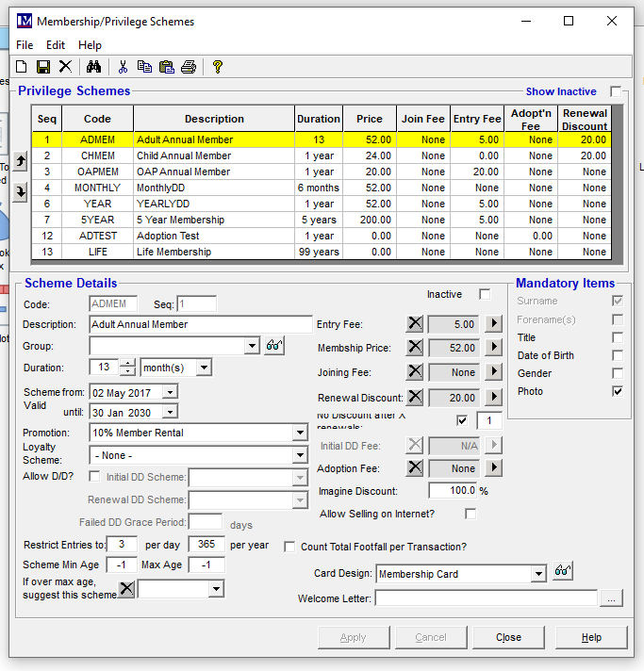
Task: Open the File menu
Action: point(25,45)
